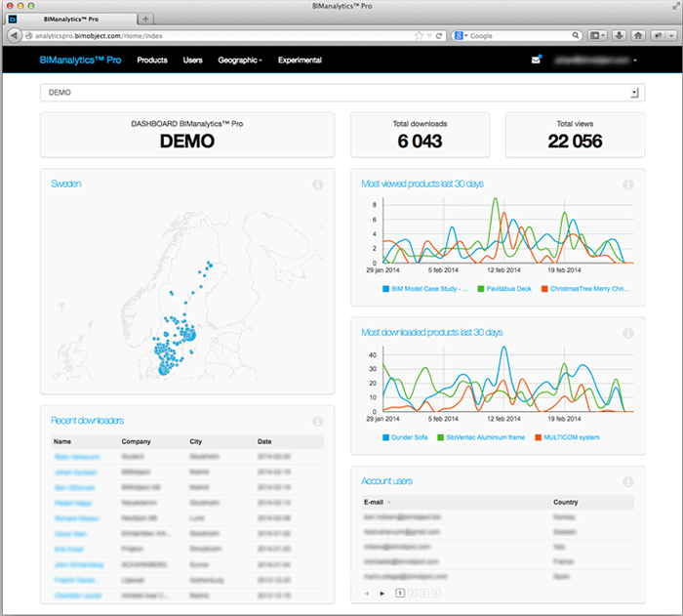
Task: Click large Stockholm cluster dot on map
Action: (189, 335)
